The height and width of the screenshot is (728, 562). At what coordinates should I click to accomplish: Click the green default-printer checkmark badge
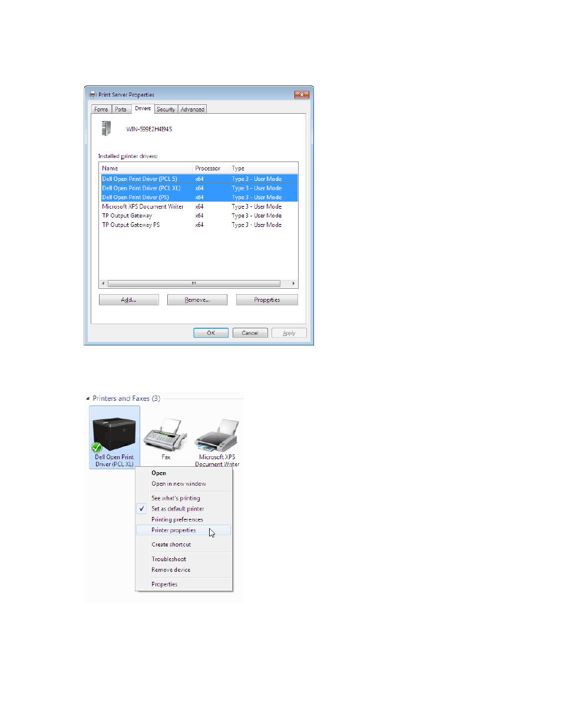(97, 448)
